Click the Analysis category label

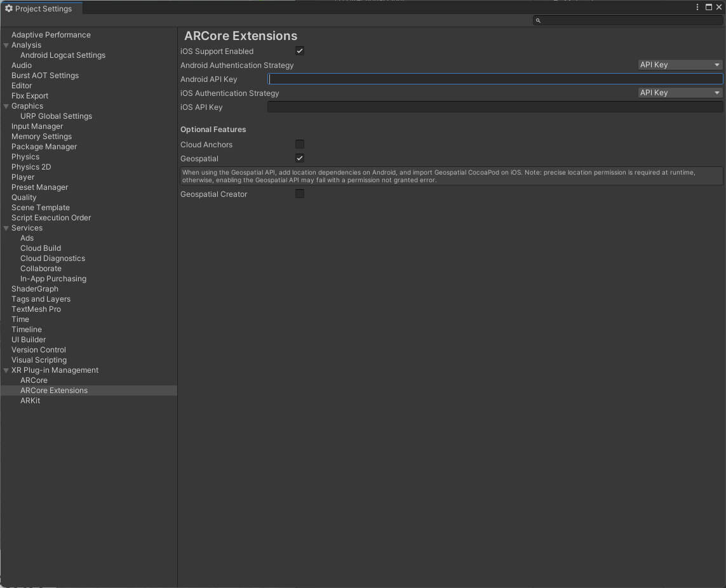click(x=26, y=45)
